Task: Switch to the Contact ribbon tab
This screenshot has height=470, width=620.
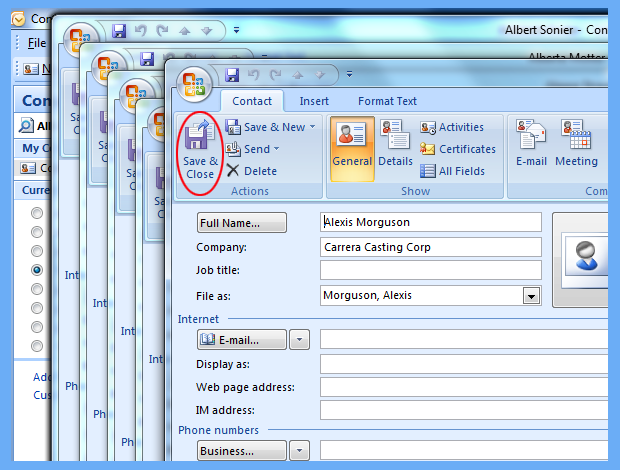Action: click(252, 101)
